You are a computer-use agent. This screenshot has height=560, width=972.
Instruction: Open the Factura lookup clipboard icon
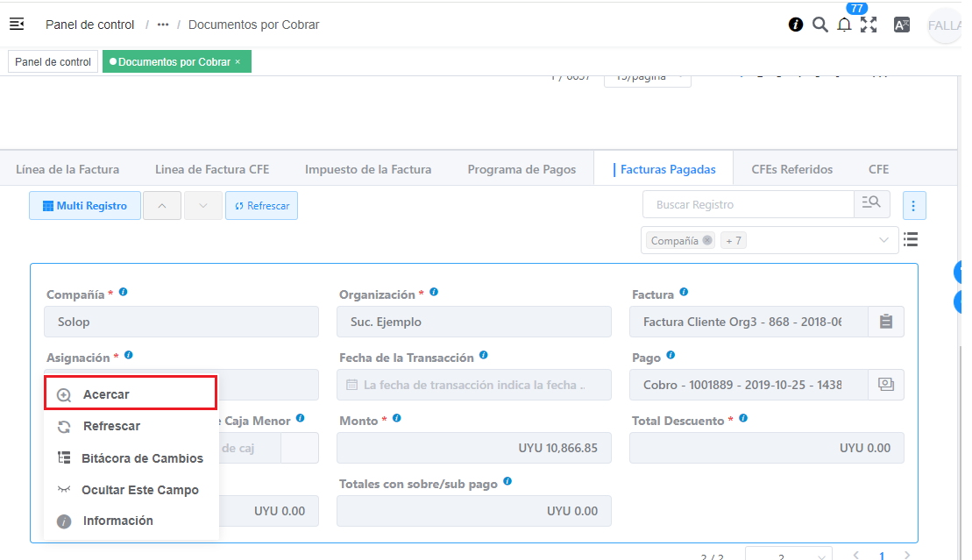pyautogui.click(x=886, y=322)
